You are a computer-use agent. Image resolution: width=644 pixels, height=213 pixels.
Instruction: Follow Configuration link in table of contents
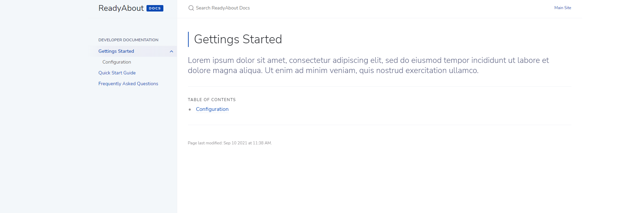pos(212,109)
